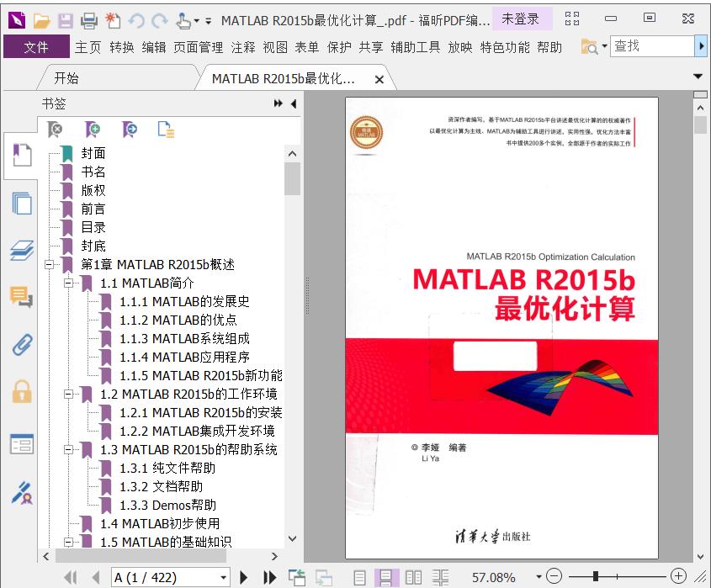711x588 pixels.
Task: Click the Foxit app logo icon
Action: (17, 20)
